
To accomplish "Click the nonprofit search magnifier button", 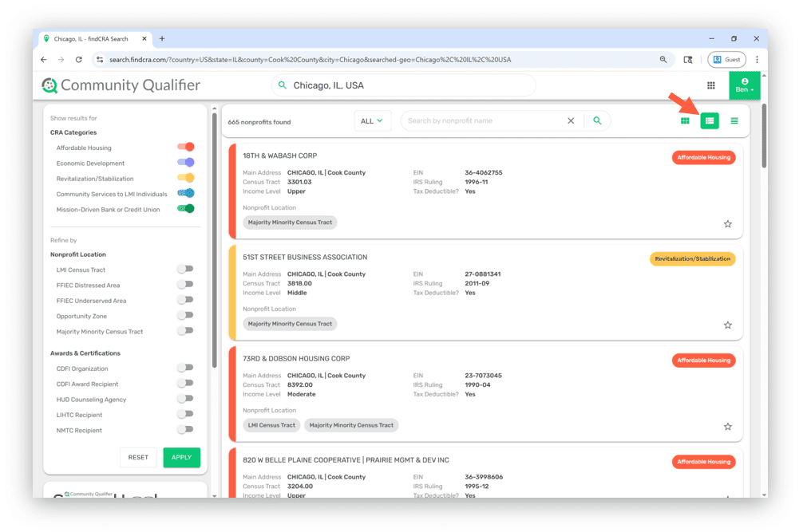I will 597,120.
